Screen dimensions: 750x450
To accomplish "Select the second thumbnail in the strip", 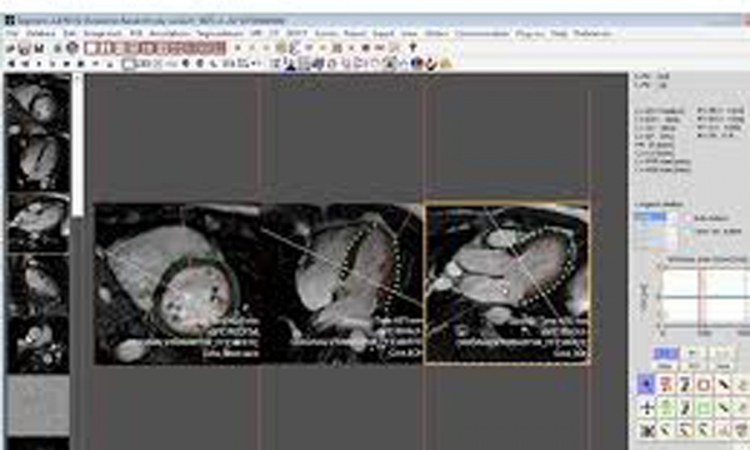I will pos(38,163).
